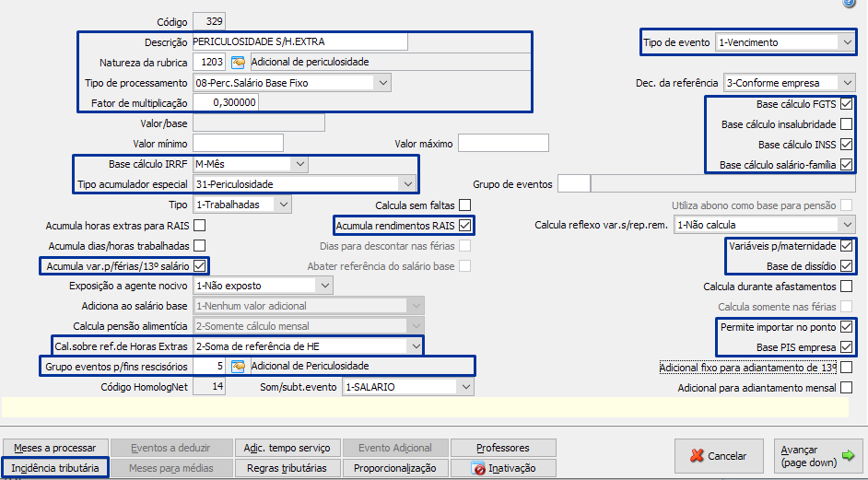Click Grupo eventos p/fins rescisórios code field

pyautogui.click(x=209, y=366)
